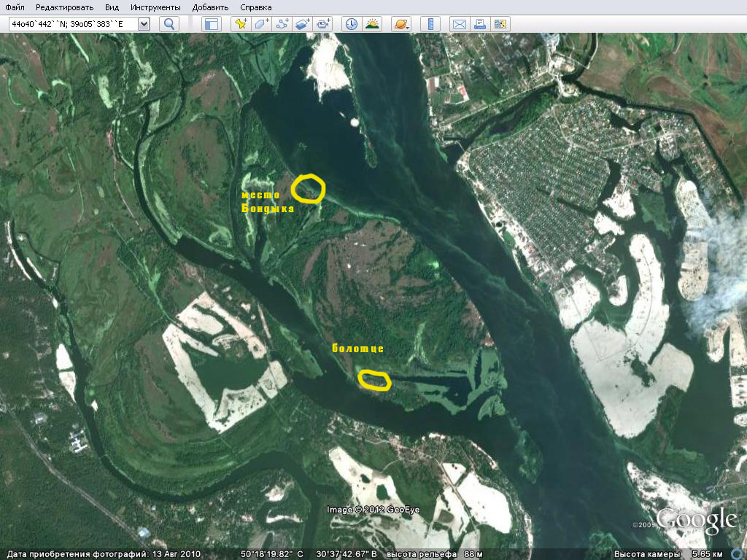
Task: Click the search magnifier button
Action: tap(169, 24)
